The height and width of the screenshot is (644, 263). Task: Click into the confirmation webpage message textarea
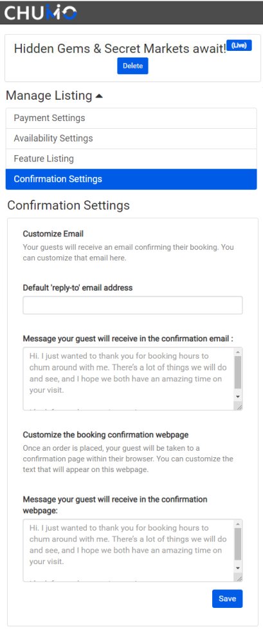129,551
